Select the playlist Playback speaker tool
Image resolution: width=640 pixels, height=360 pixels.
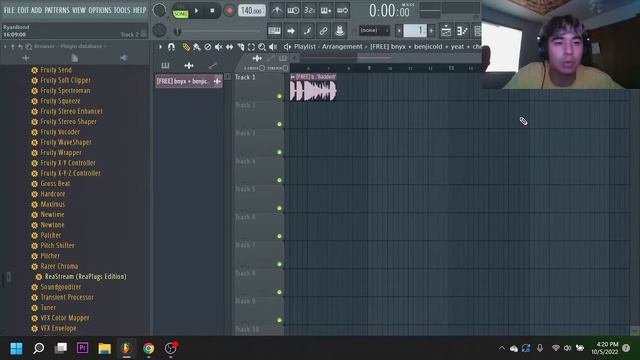coord(273,47)
